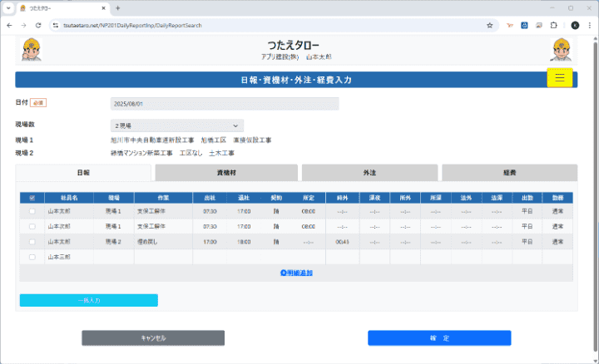
Task: View site information icon in address bar
Action: pyautogui.click(x=56, y=25)
